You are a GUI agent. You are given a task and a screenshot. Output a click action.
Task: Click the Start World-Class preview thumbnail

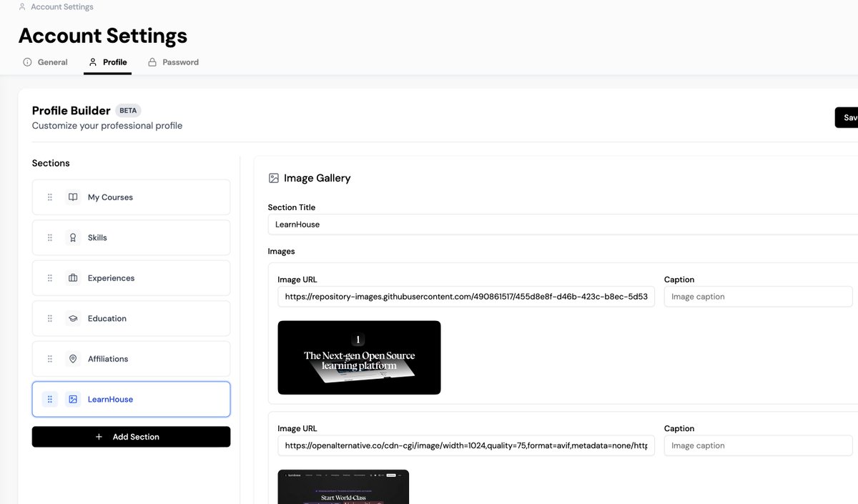point(343,487)
